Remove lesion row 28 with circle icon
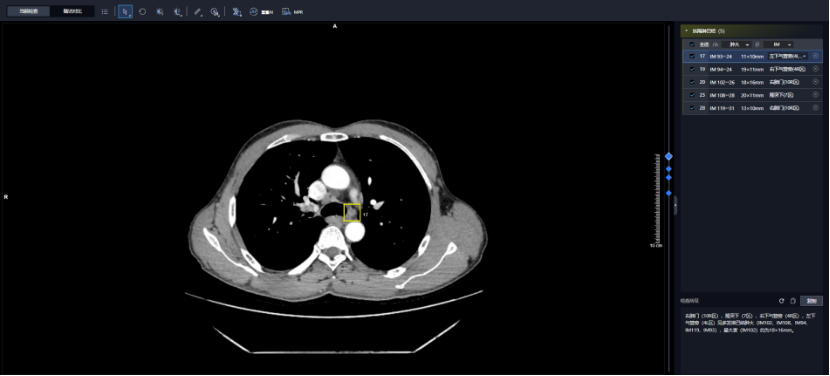The image size is (830, 376). click(x=816, y=108)
